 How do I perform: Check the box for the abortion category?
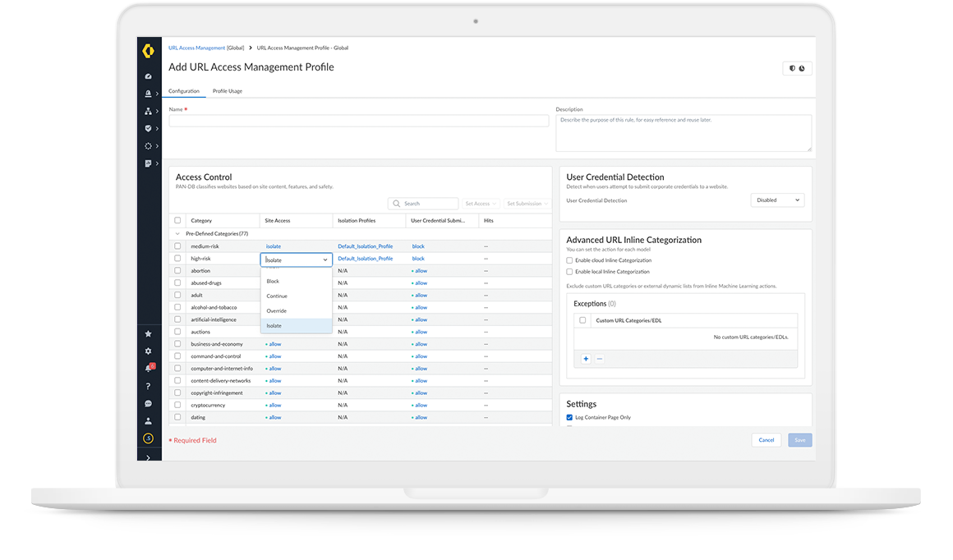pos(177,271)
